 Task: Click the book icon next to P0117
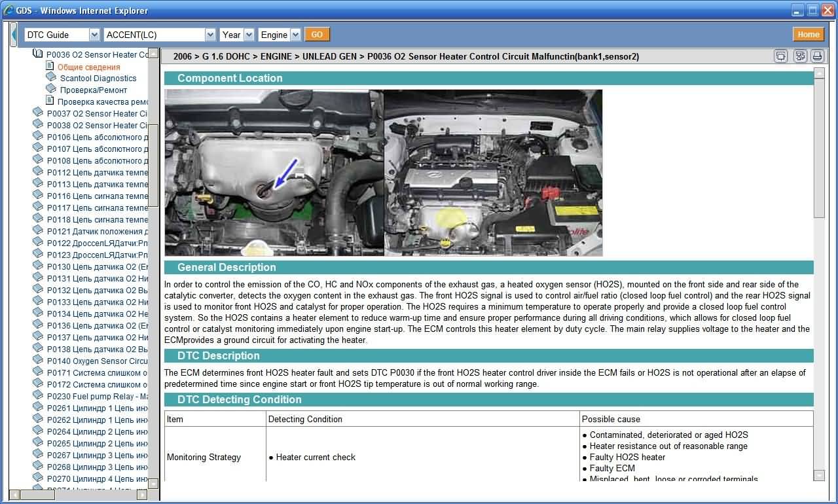[x=38, y=207]
